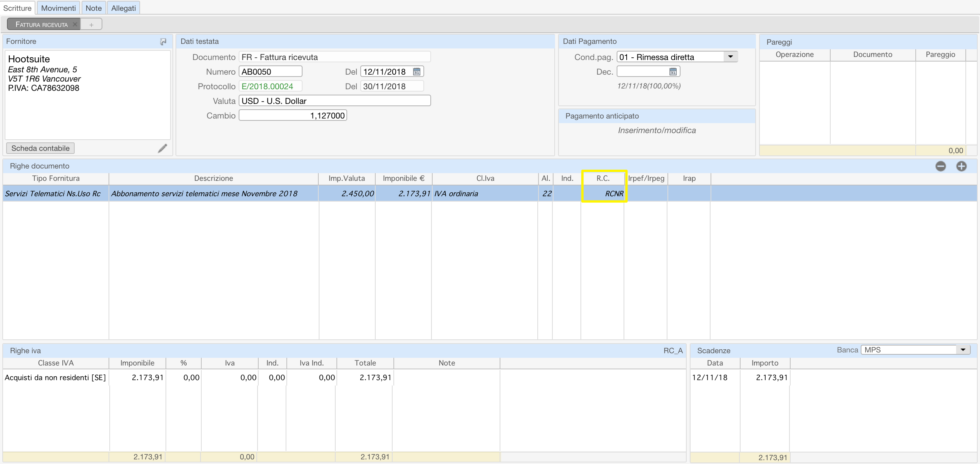Open calendar picker for document date 12/11/2018
Image resolution: width=980 pixels, height=464 pixels.
416,72
